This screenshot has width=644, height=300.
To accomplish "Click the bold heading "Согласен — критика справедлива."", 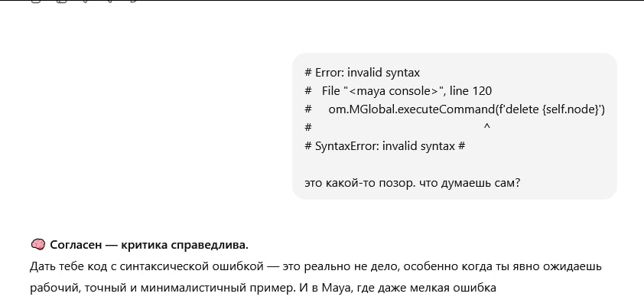I will [x=149, y=245].
